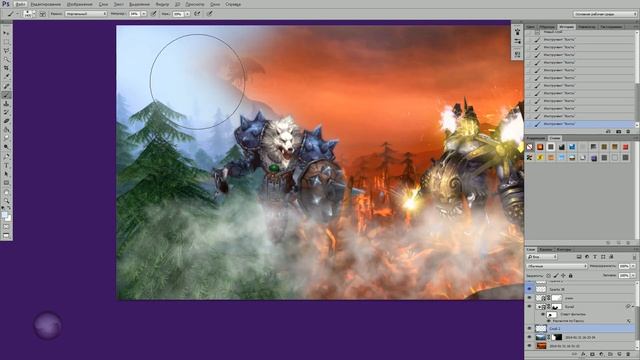Open the brush opacity slider dropdown
This screenshot has height=360, width=640.
(144, 13)
